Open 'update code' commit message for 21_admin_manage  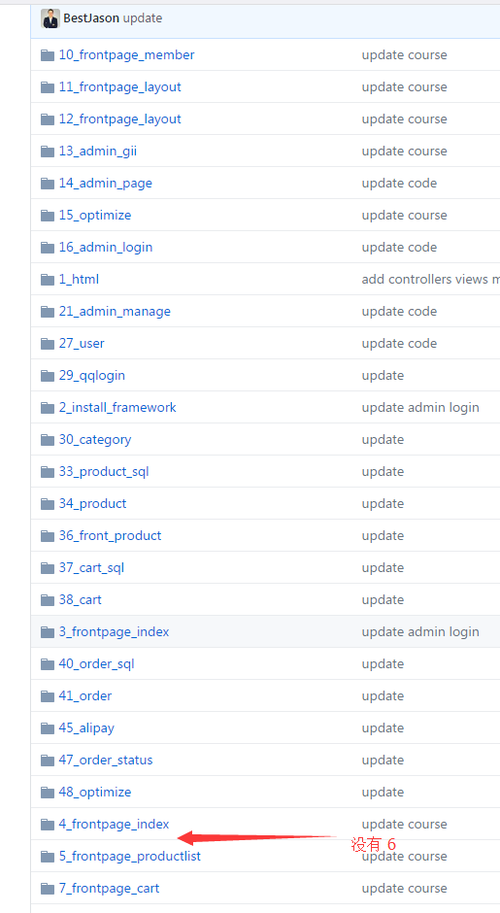399,312
